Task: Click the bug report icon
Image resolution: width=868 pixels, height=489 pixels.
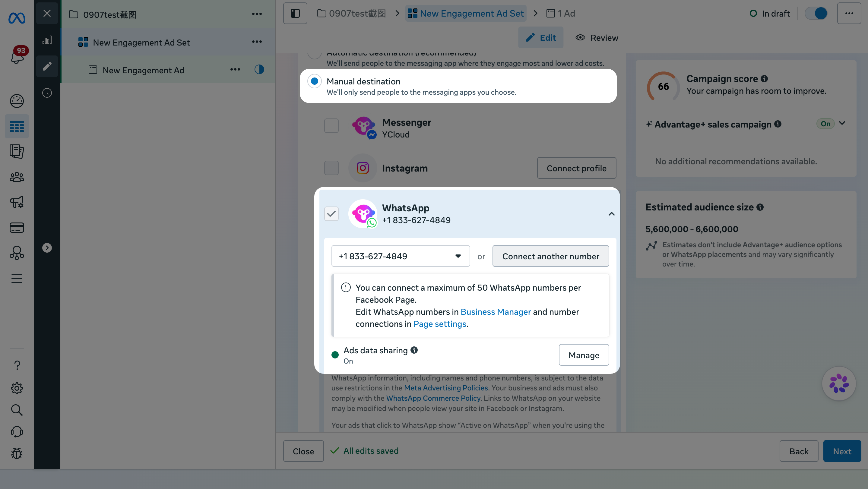Action: point(17,454)
